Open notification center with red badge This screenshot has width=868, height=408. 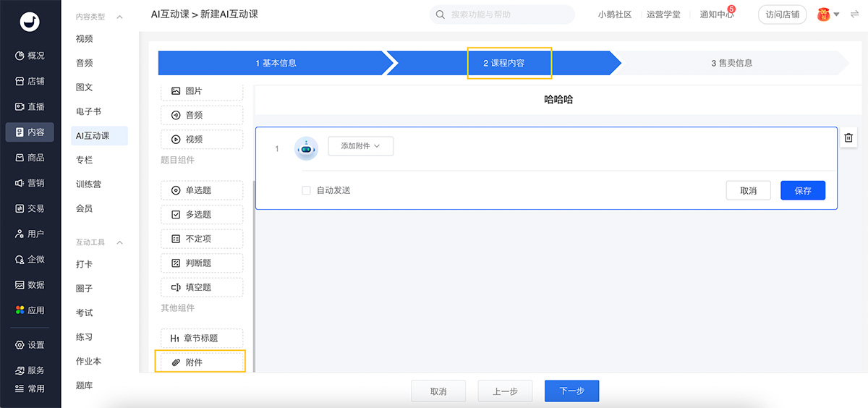tap(716, 14)
